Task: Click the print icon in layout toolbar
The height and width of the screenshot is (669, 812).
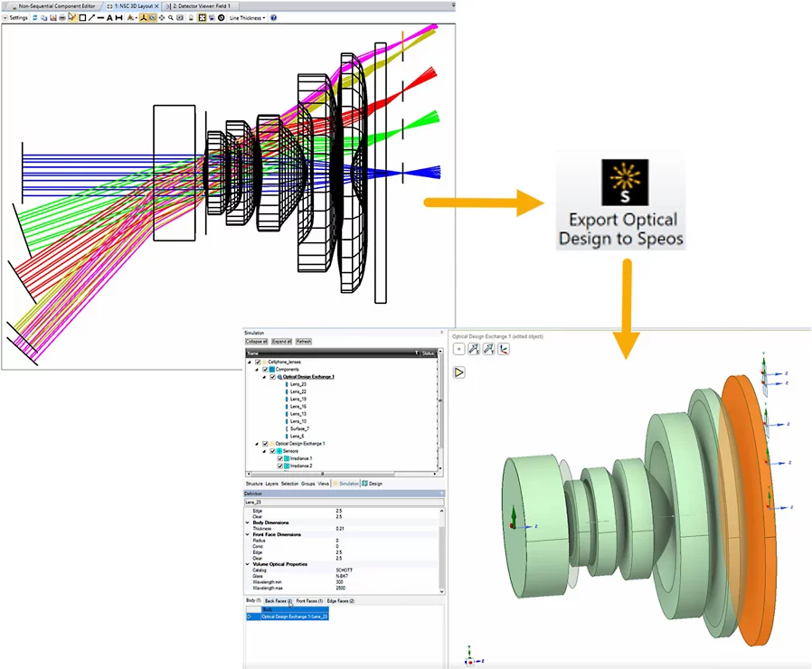Action: 62,17
